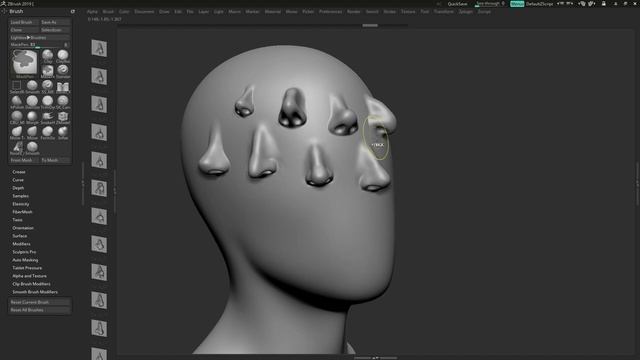Click the R button beside MaskPen slider

pos(66,44)
